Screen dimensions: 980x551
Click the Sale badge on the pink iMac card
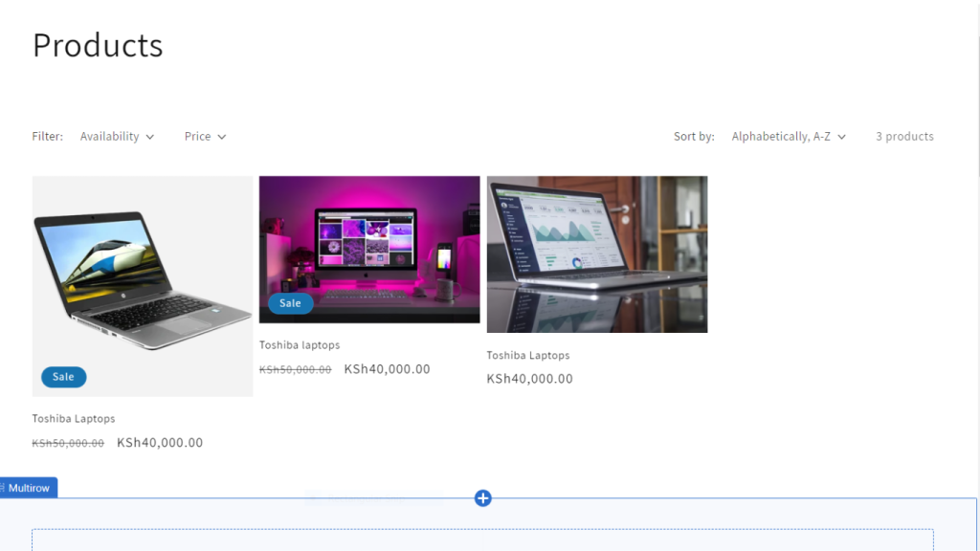pyautogui.click(x=291, y=303)
